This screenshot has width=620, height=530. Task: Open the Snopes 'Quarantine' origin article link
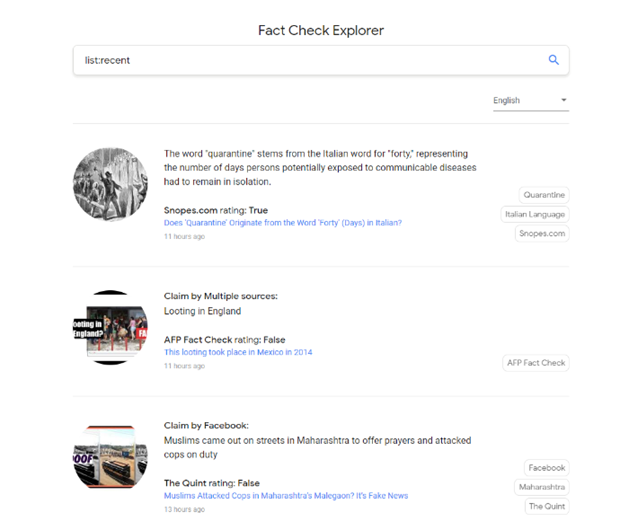282,223
